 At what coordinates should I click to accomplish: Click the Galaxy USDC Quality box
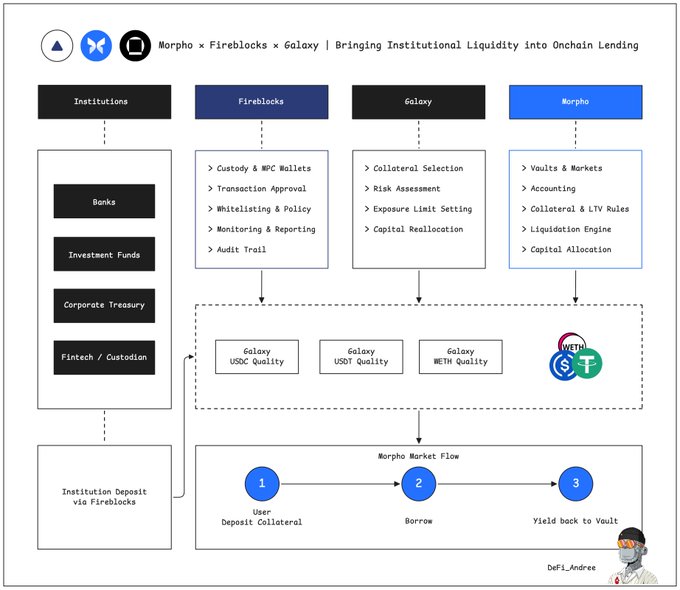(x=257, y=357)
